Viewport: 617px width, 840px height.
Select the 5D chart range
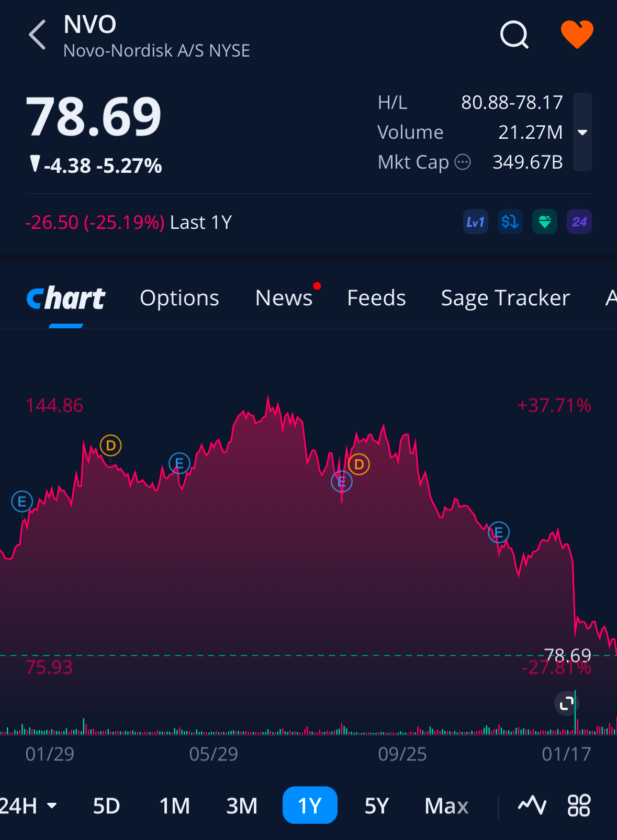click(x=107, y=805)
